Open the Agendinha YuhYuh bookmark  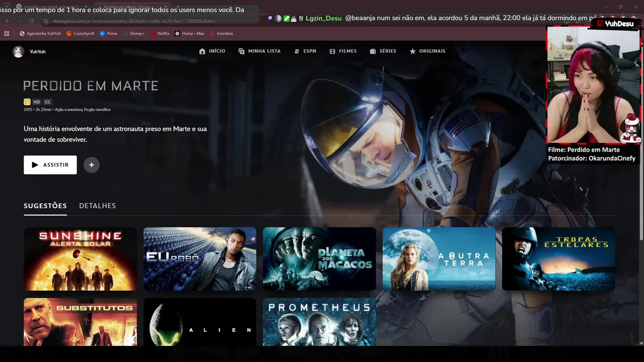(x=40, y=34)
